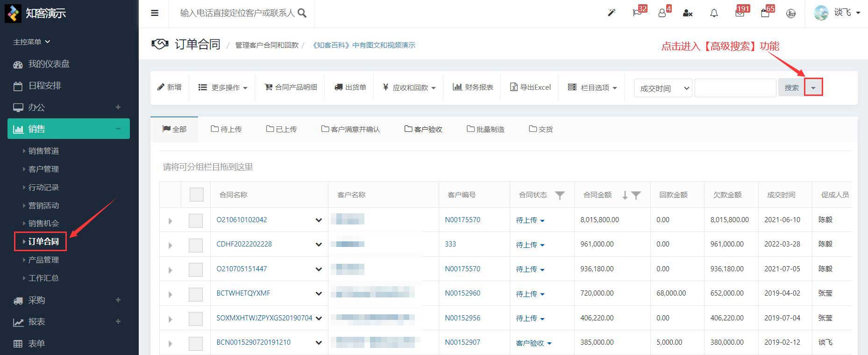Click the search keyword input box
Image resolution: width=868 pixels, height=355 pixels.
735,88
